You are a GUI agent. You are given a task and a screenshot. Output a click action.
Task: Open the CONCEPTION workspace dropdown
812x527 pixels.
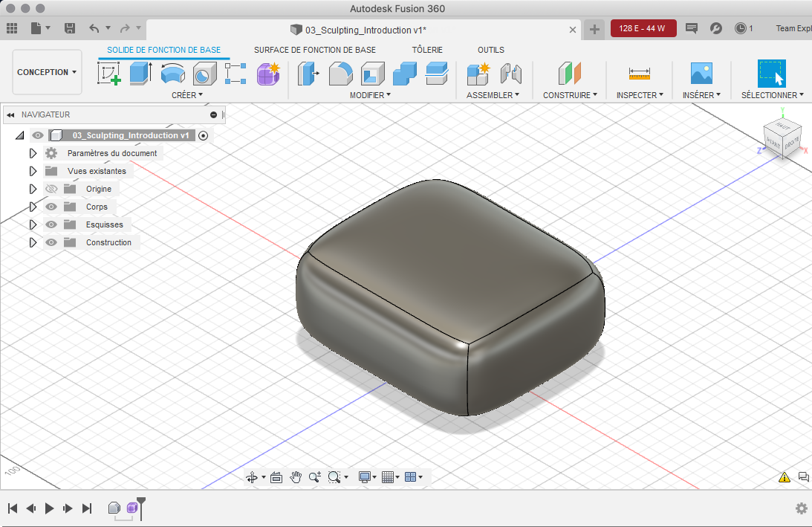pos(47,72)
